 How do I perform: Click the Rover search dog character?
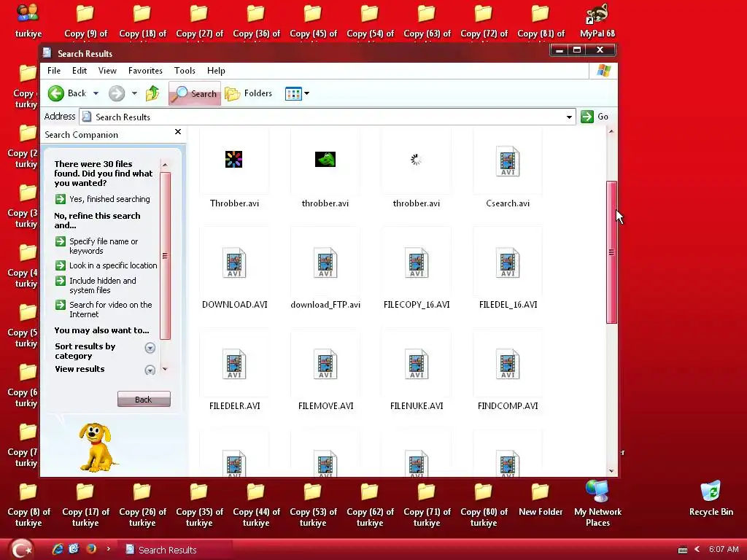(97, 447)
